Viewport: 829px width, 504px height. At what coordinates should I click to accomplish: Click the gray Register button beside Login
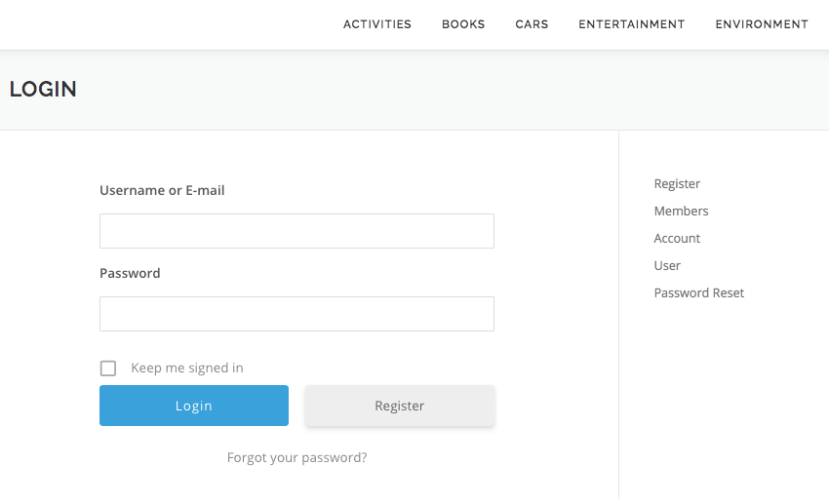pyautogui.click(x=400, y=406)
